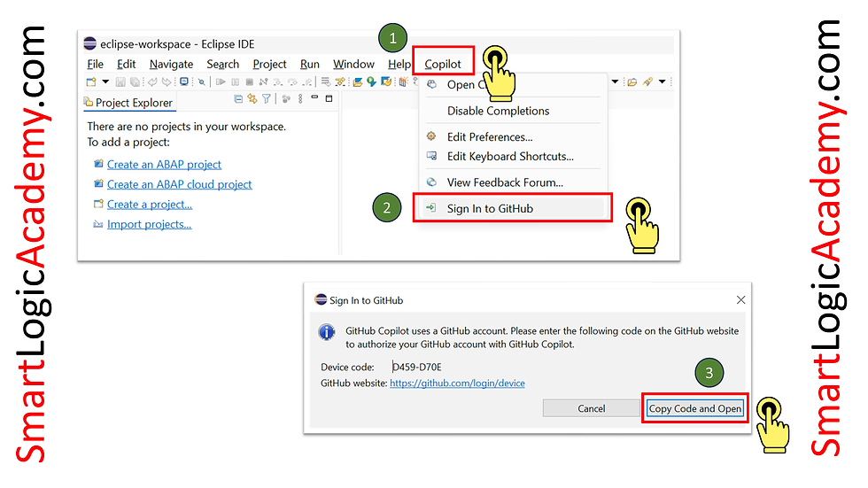868x488 pixels.
Task: Open the dropdown arrow before folder icon
Action: click(x=615, y=81)
